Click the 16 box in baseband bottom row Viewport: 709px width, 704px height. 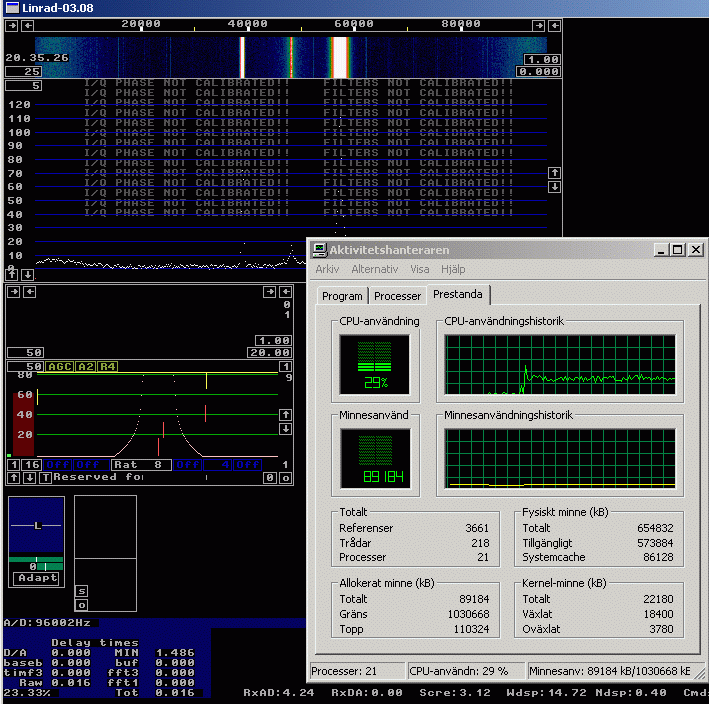32,464
